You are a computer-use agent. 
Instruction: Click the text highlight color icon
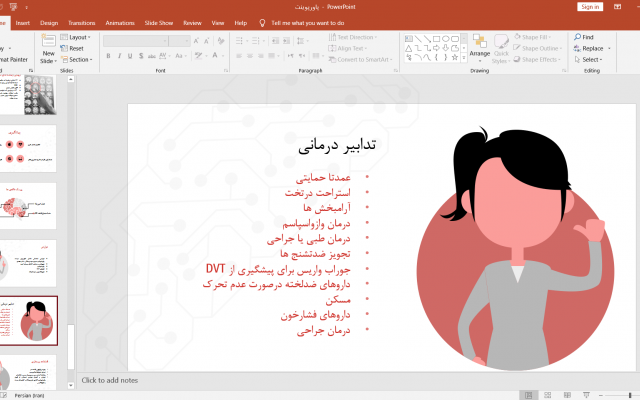(x=198, y=56)
